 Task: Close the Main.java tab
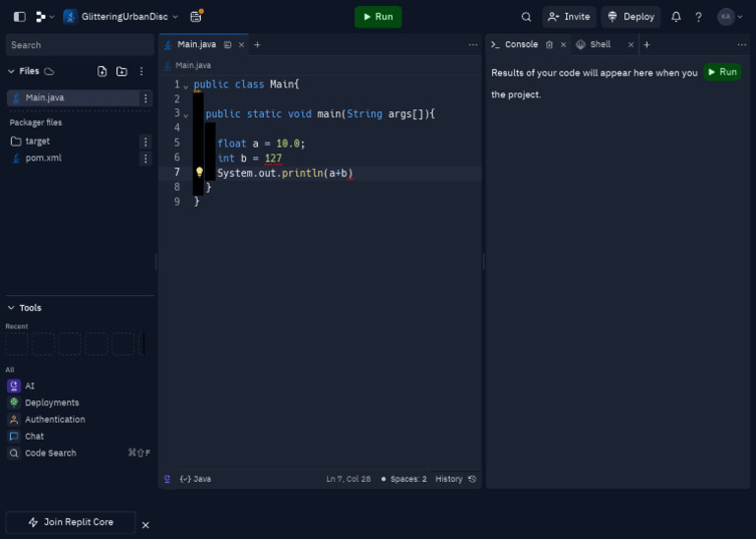pos(241,45)
